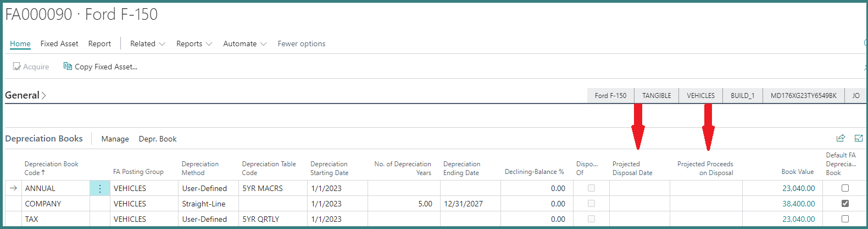
Task: Open the Related dropdown menu
Action: tap(147, 43)
